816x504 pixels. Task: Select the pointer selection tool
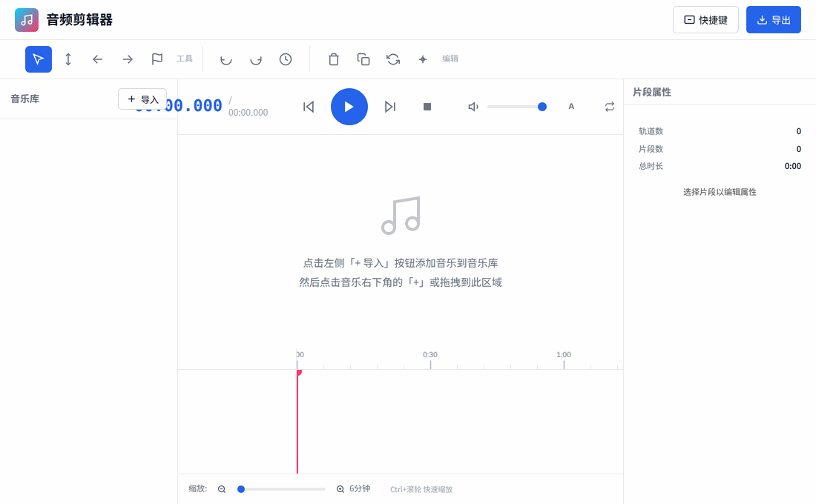click(39, 59)
